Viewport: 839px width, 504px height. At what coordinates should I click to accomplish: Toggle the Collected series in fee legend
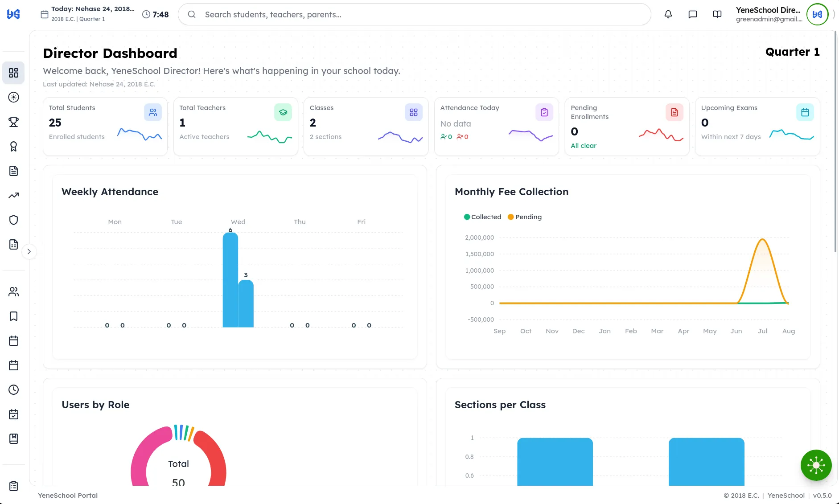[x=482, y=217]
